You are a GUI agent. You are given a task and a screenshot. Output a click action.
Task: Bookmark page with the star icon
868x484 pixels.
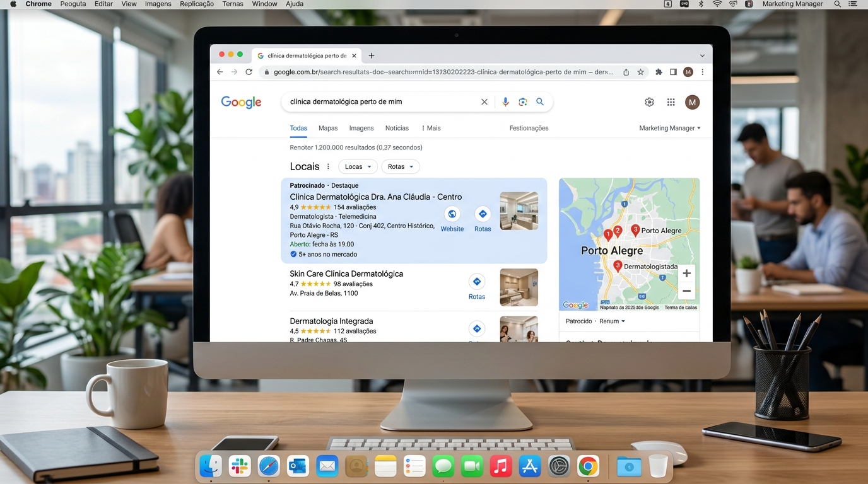(x=640, y=72)
